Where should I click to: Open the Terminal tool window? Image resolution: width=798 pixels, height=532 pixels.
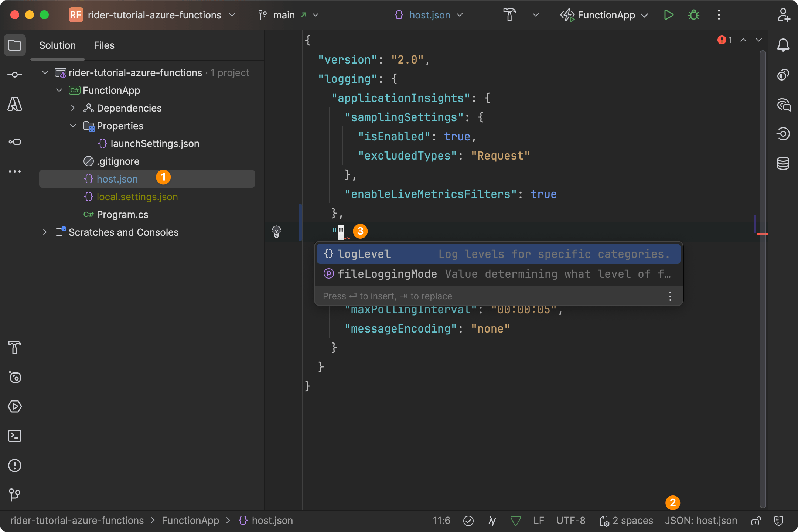pos(15,436)
